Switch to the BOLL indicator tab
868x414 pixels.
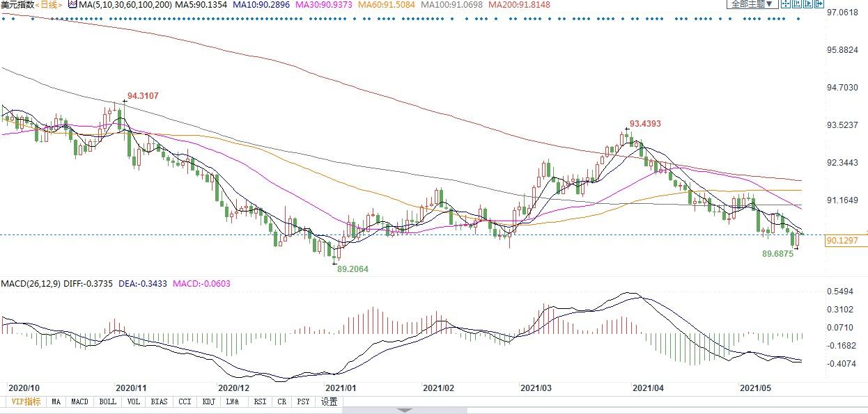click(107, 401)
